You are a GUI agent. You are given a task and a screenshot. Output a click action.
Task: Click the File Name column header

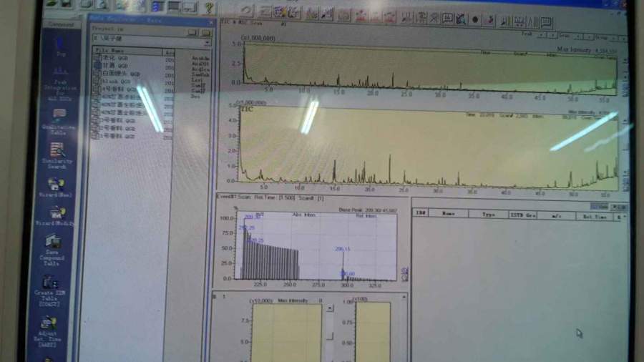(128, 51)
